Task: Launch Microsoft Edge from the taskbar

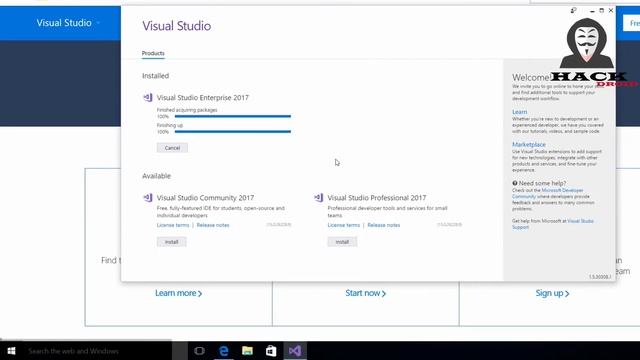Action: coord(224,351)
